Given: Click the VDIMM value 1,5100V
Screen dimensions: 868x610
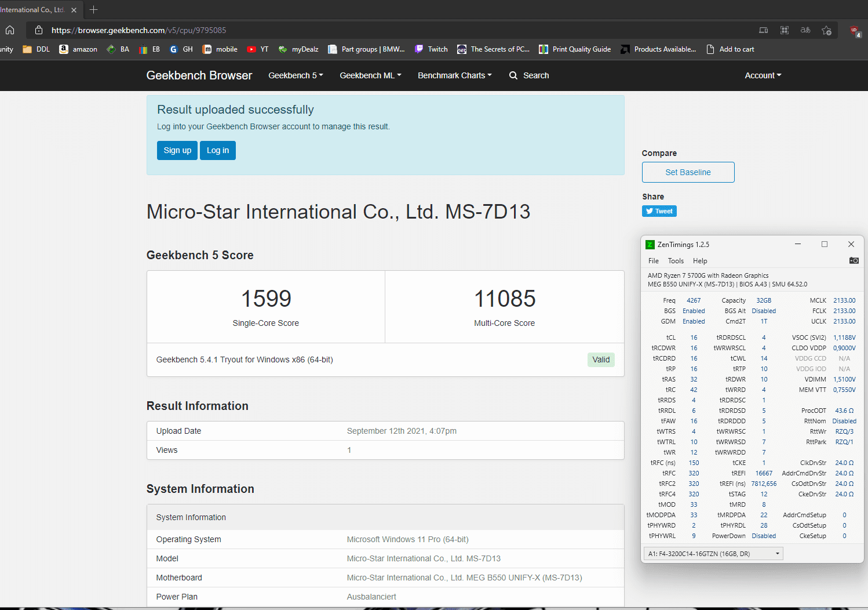Looking at the screenshot, I should click(844, 379).
